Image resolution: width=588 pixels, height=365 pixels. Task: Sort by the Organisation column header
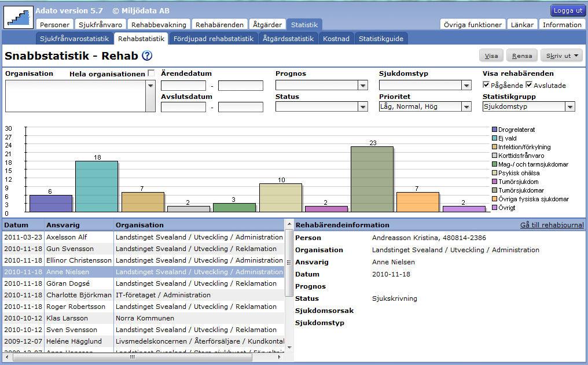coord(199,225)
